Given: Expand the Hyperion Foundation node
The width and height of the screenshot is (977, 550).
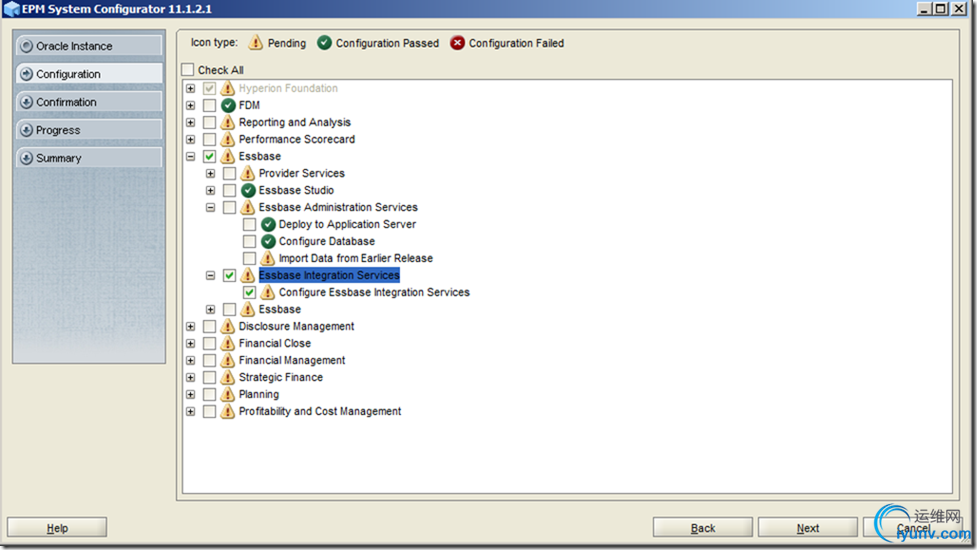Looking at the screenshot, I should tap(191, 88).
